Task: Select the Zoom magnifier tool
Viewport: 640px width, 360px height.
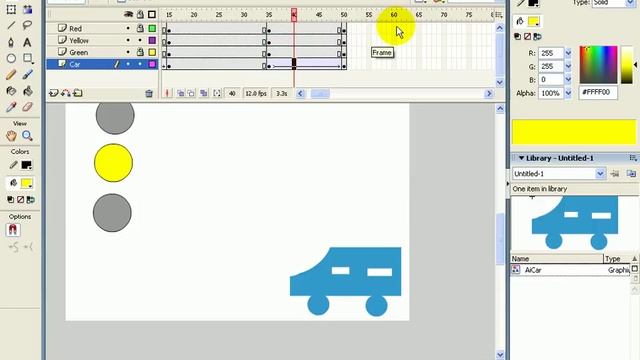Action: point(27,136)
